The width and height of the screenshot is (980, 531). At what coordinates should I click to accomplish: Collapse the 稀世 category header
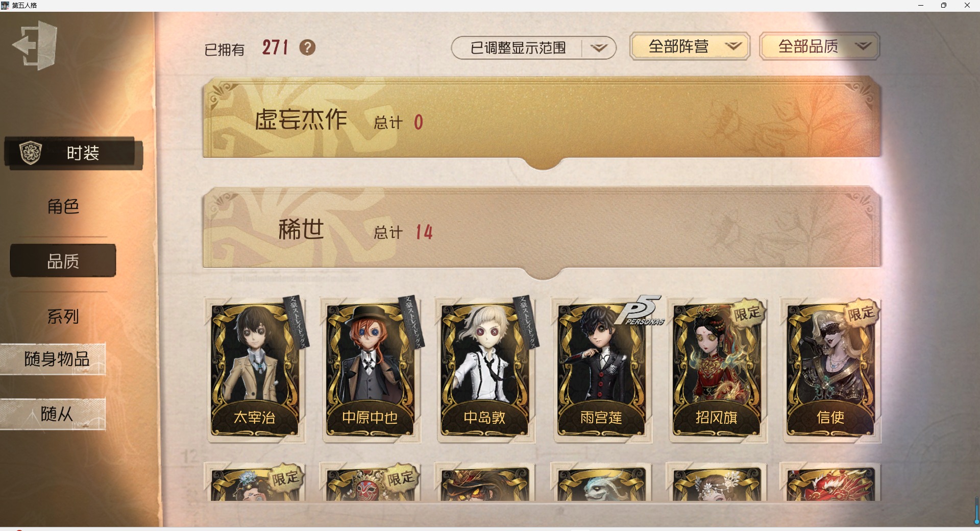[542, 229]
